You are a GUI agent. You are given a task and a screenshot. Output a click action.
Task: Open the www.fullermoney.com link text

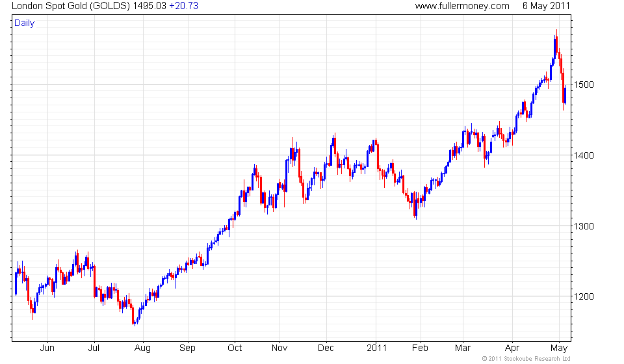462,6
